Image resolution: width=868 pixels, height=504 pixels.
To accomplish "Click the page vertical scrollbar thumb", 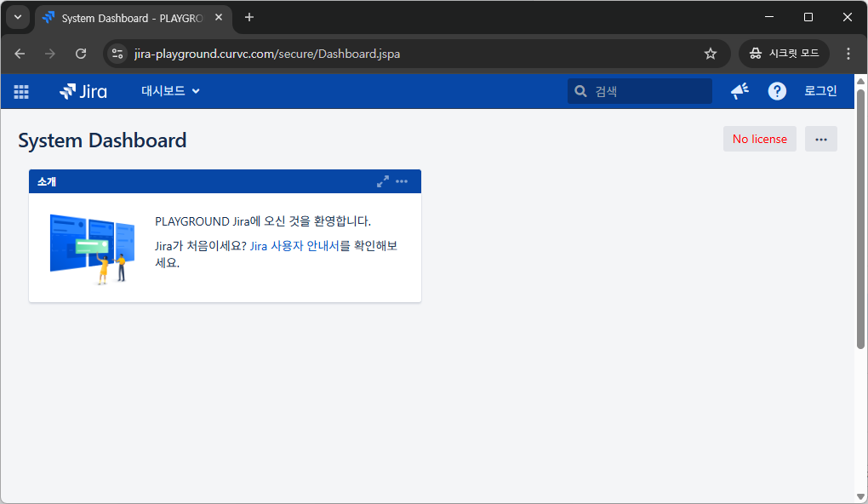I will click(861, 219).
